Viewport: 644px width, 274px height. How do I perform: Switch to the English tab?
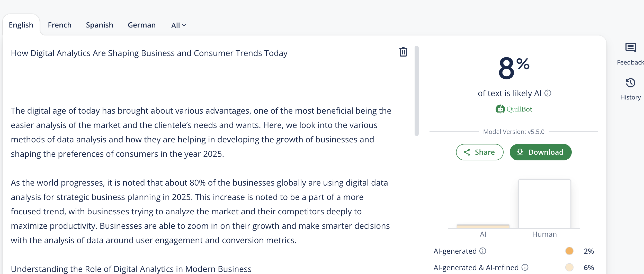(21, 25)
